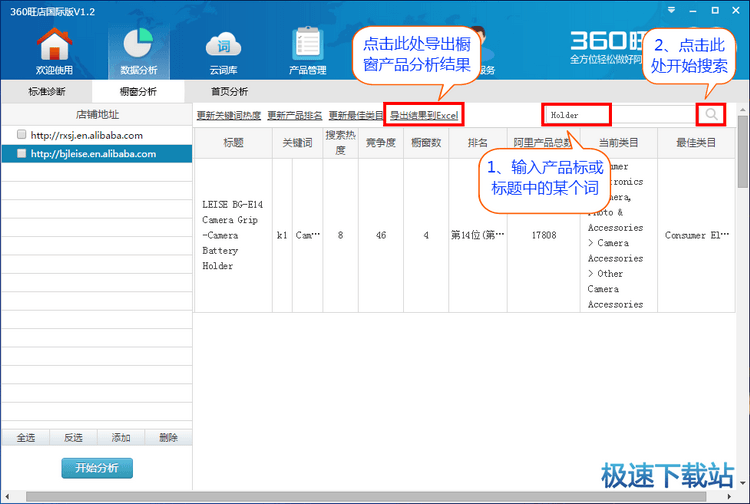750x504 pixels.
Task: Switch to the 标准诊断 tab
Action: [x=47, y=91]
